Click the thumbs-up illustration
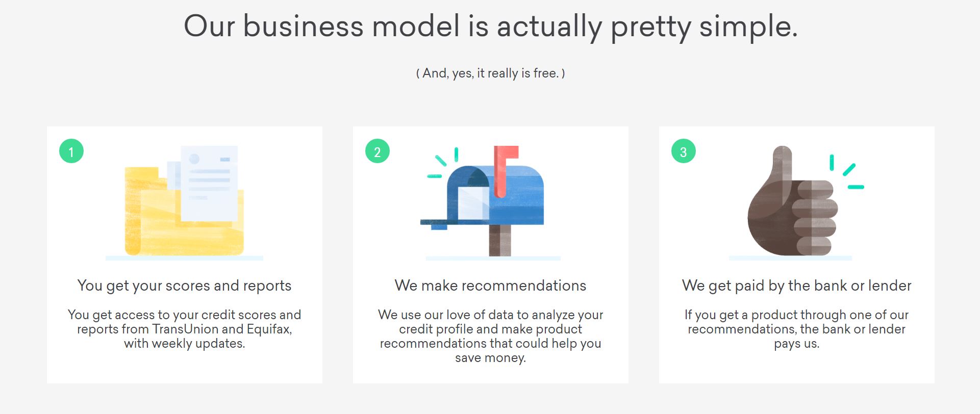980x414 pixels. pos(793,201)
